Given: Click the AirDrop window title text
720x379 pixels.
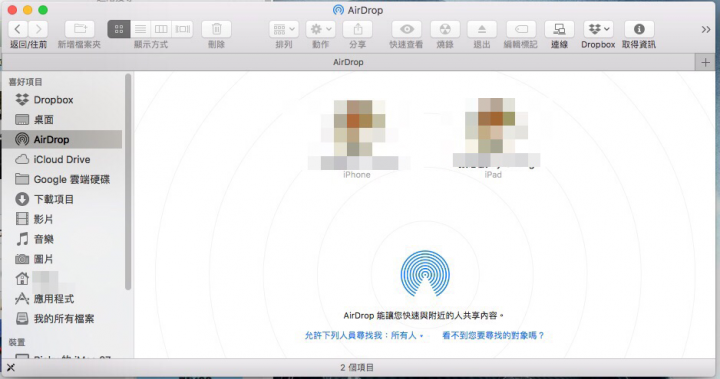Looking at the screenshot, I should coord(365,10).
